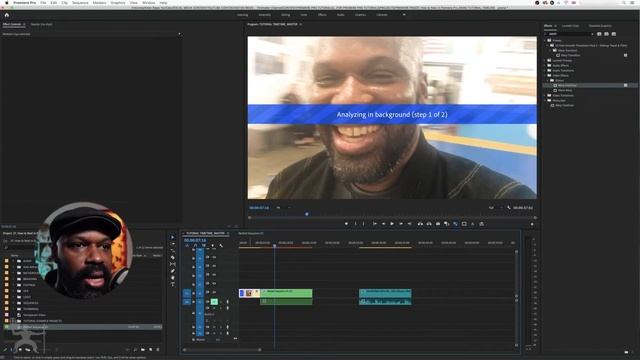The height and width of the screenshot is (360, 640).
Task: Select the Type tool
Action: (173, 284)
